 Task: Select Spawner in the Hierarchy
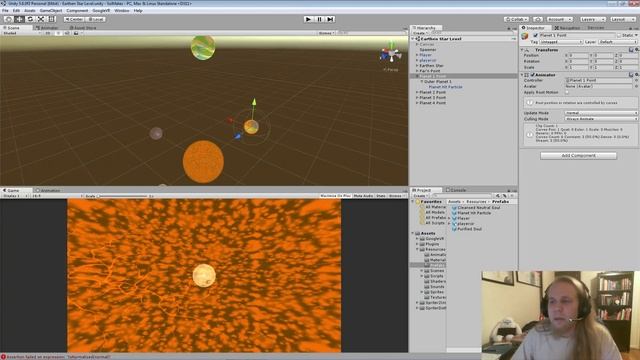428,49
